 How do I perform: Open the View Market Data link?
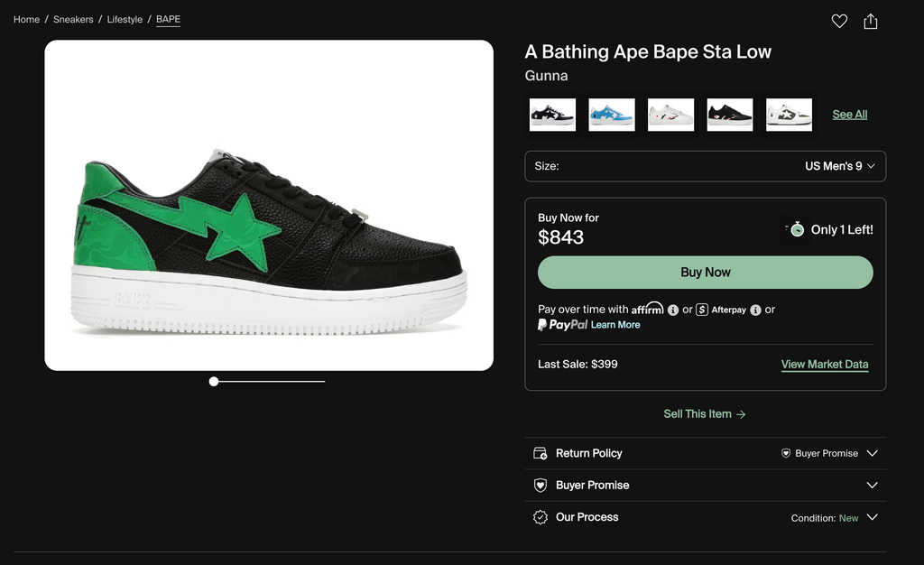824,365
